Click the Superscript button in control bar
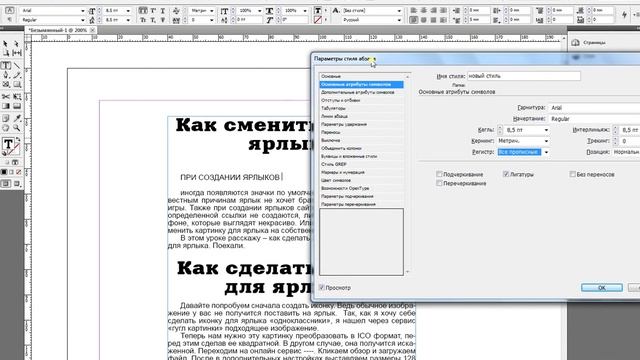The image size is (640, 360). [153, 11]
